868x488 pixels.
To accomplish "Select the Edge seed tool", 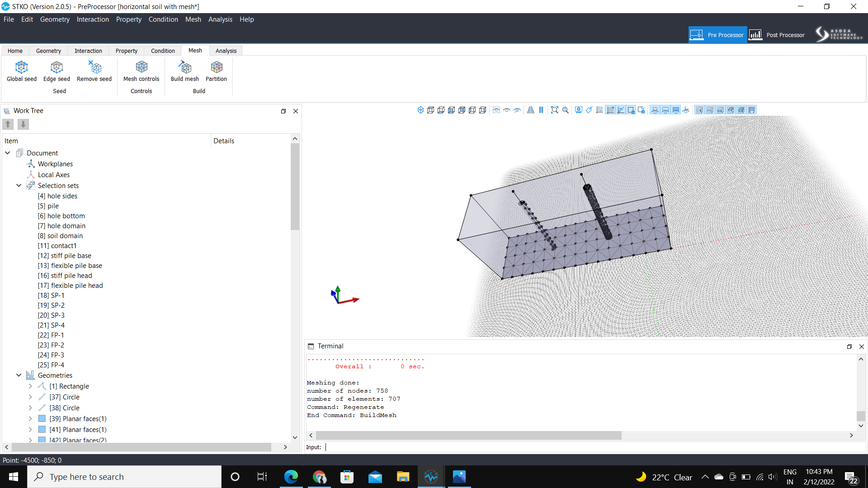I will tap(57, 71).
